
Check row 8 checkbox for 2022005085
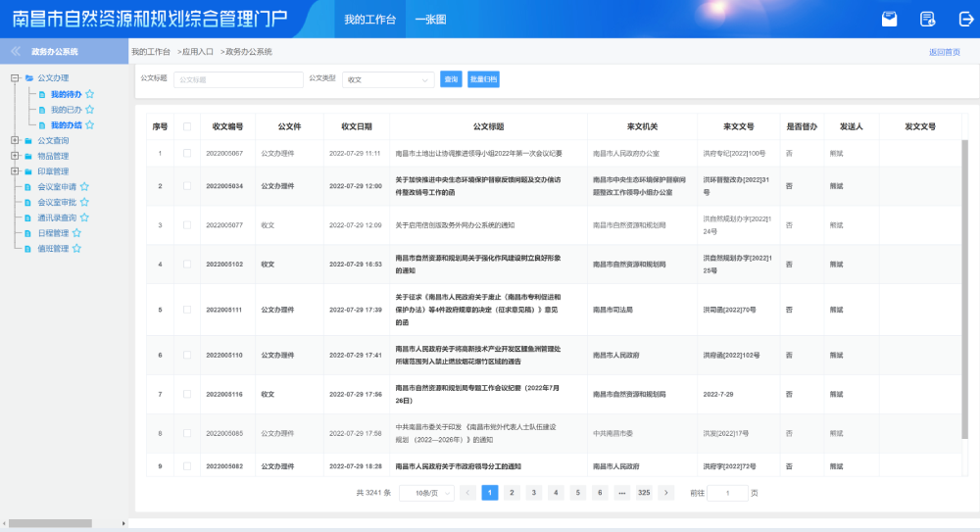click(187, 433)
